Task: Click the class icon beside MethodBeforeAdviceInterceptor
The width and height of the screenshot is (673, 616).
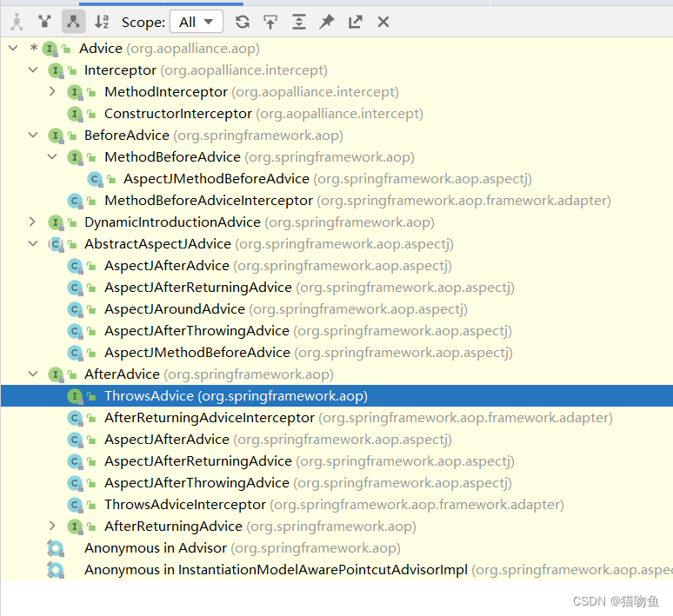Action: pyautogui.click(x=75, y=201)
